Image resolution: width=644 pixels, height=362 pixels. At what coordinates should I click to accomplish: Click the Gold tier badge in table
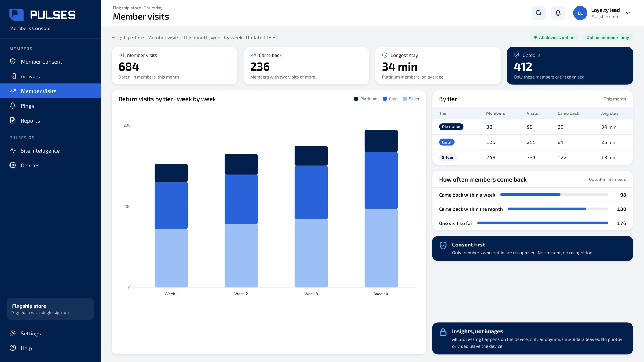[447, 142]
